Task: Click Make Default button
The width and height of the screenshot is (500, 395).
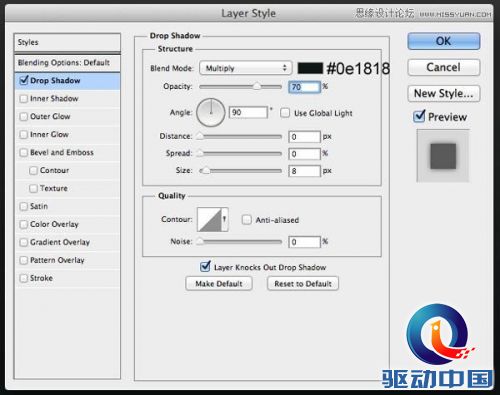Action: pos(219,284)
